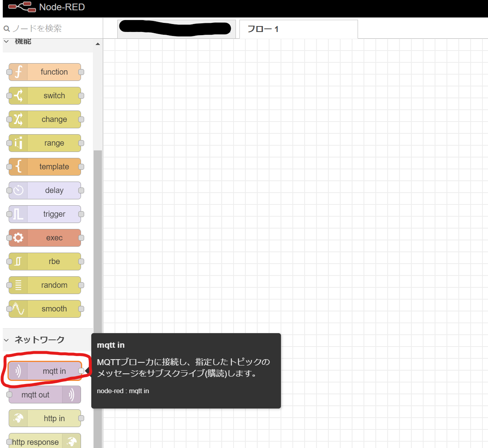The width and height of the screenshot is (488, 448).
Task: Click the 'mqtt in' tooltip heading
Action: point(111,345)
